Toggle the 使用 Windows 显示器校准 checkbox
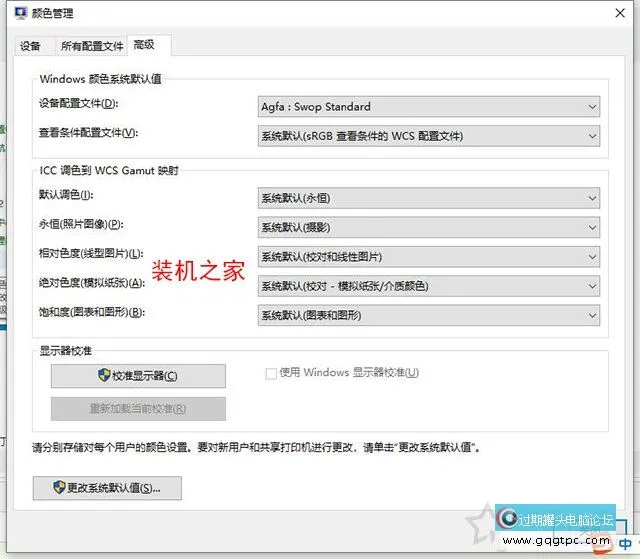This screenshot has height=559, width=640. [x=271, y=373]
